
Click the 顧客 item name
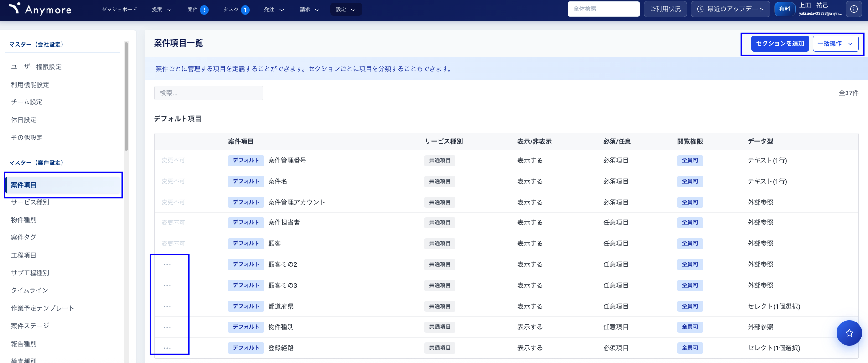[x=274, y=244]
